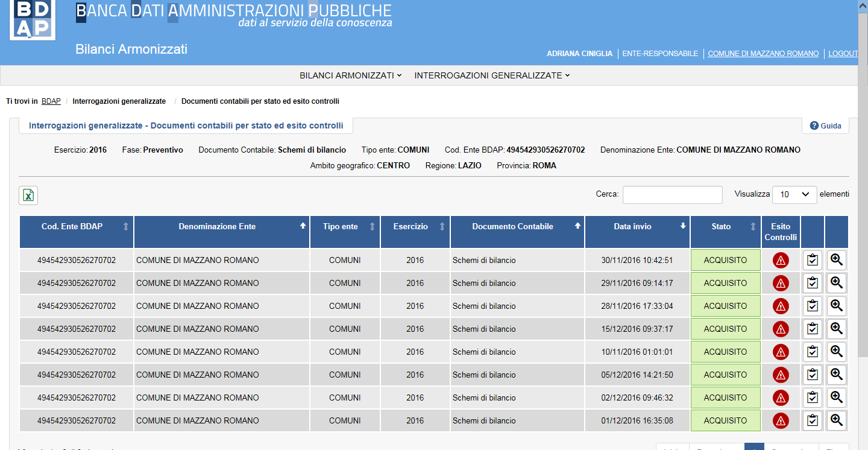Sort table by Esercizio column

415,232
